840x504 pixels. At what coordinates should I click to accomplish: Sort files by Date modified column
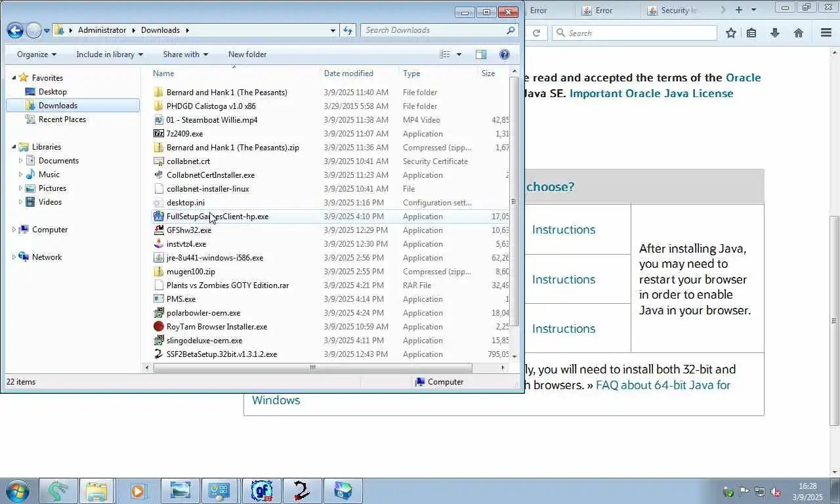click(360, 73)
